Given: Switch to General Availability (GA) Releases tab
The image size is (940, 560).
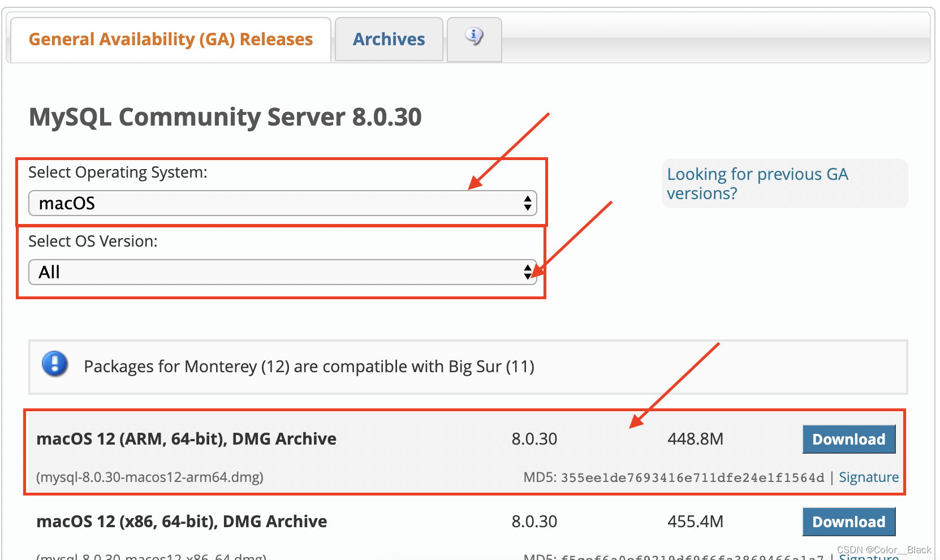Looking at the screenshot, I should pyautogui.click(x=171, y=39).
